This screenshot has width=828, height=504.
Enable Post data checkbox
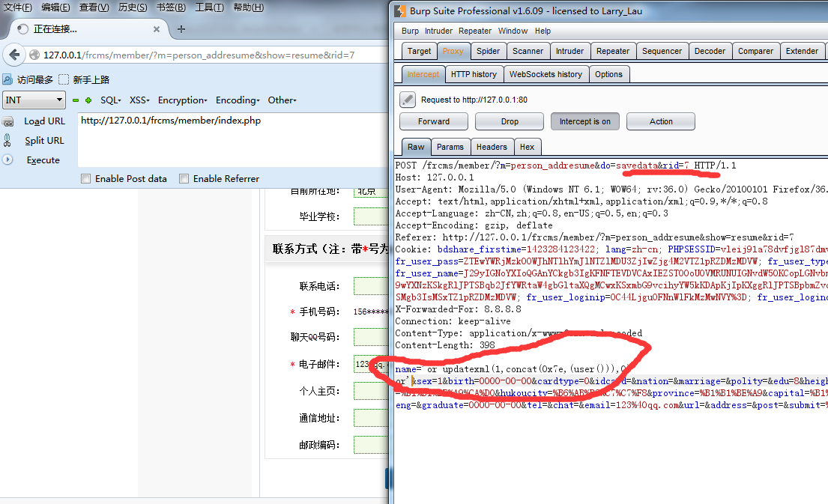85,179
